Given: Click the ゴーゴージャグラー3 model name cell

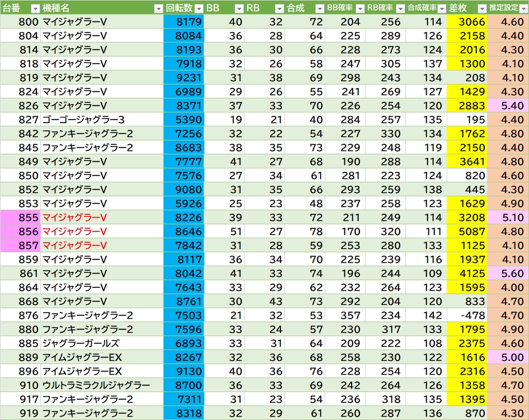Looking at the screenshot, I should point(102,119).
